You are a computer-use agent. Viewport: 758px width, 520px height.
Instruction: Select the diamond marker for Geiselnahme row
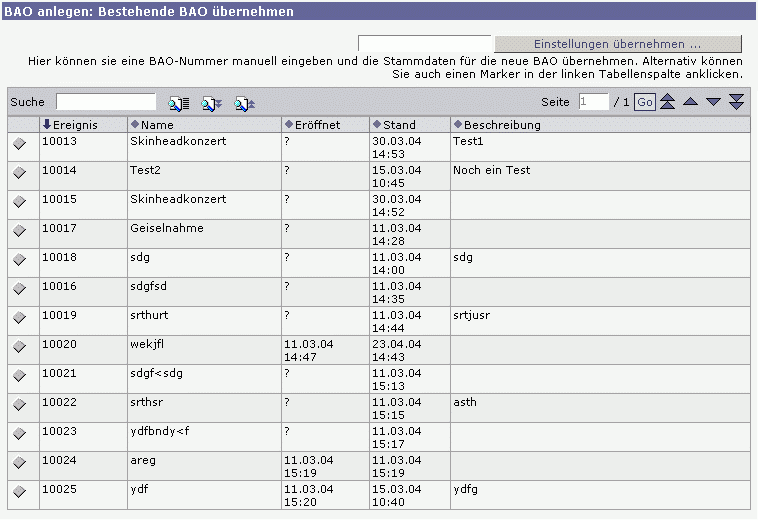click(19, 231)
